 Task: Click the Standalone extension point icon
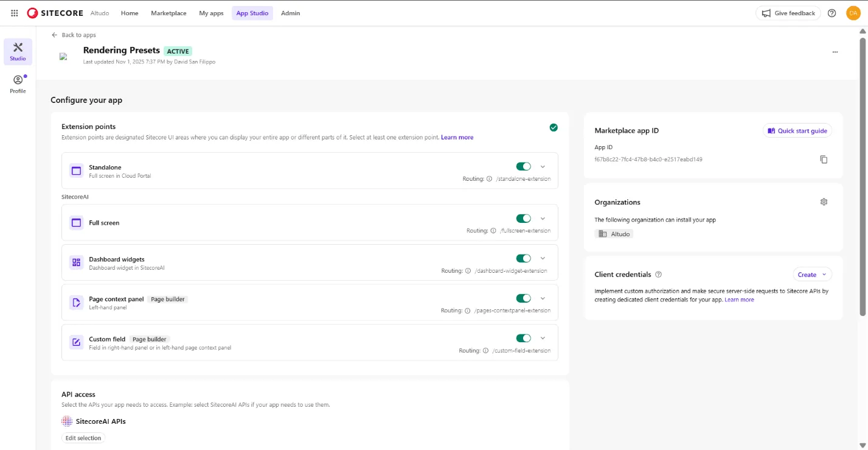coord(76,171)
